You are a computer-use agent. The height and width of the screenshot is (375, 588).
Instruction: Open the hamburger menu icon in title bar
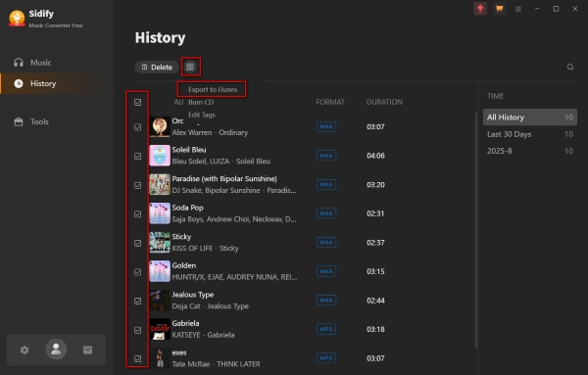pos(518,9)
